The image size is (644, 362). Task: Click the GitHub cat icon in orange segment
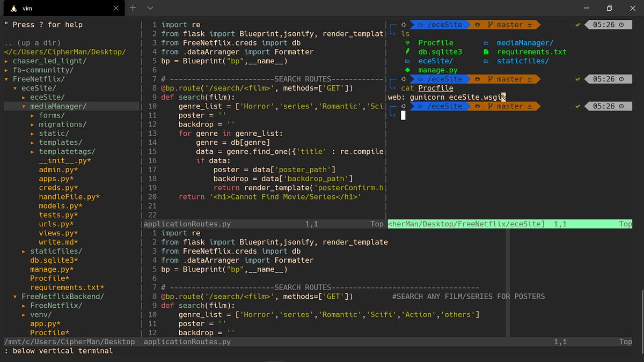[478, 25]
